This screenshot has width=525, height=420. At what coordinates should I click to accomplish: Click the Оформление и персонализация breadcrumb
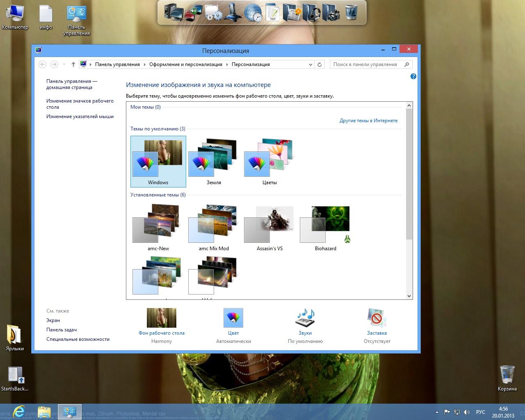click(x=185, y=64)
